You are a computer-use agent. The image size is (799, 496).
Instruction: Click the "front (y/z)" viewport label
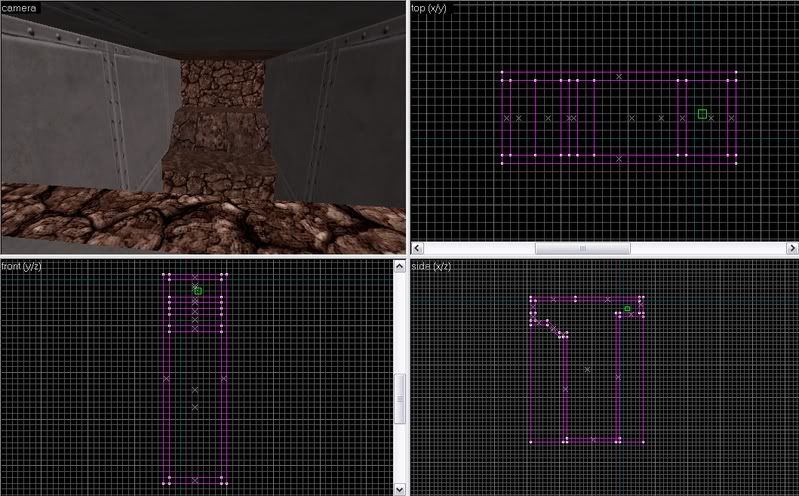pyautogui.click(x=22, y=266)
